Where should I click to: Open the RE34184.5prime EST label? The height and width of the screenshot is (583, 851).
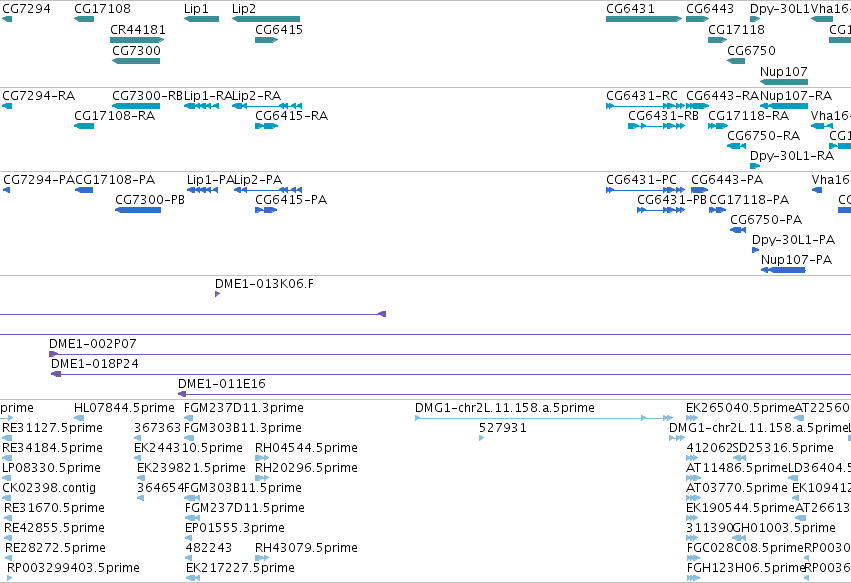click(x=53, y=448)
